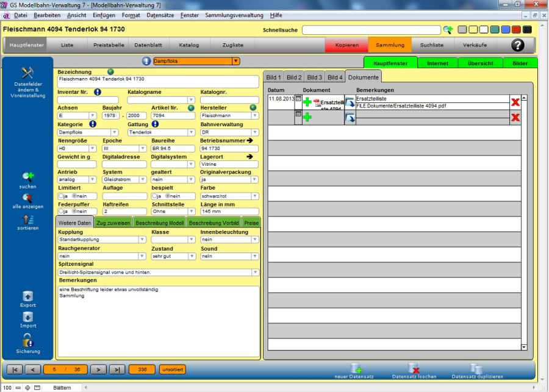Image resolution: width=549 pixels, height=392 pixels.
Task: Click the Bemerkungen text area
Action: 159,321
